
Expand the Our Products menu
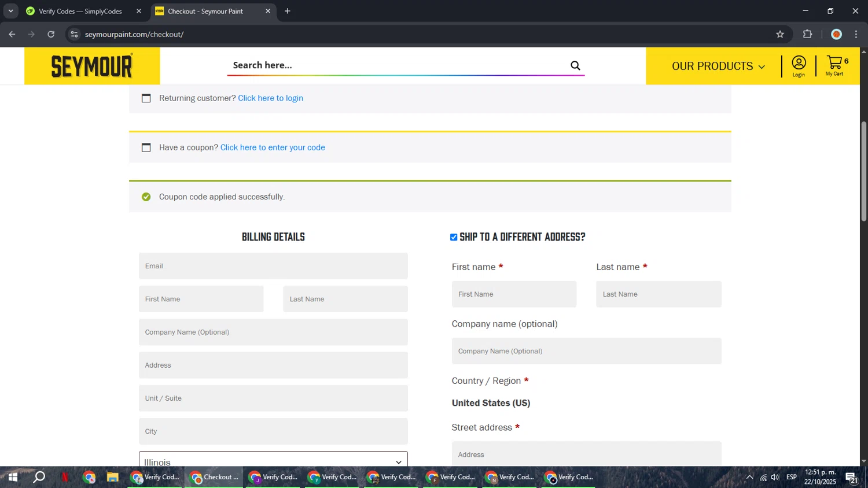(718, 66)
